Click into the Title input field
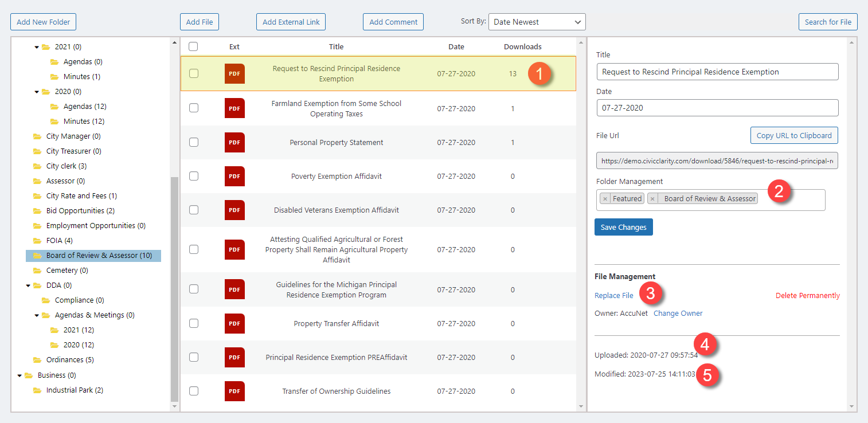The image size is (868, 423). 717,72
